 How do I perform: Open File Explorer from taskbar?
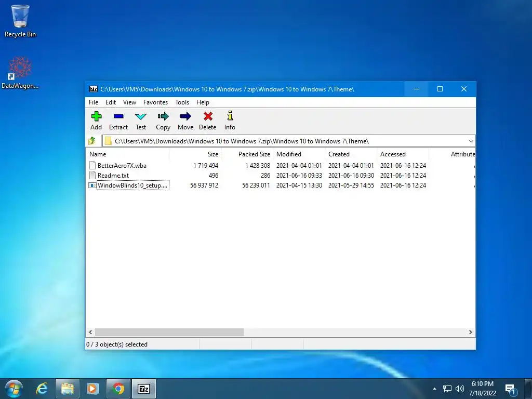(x=67, y=389)
